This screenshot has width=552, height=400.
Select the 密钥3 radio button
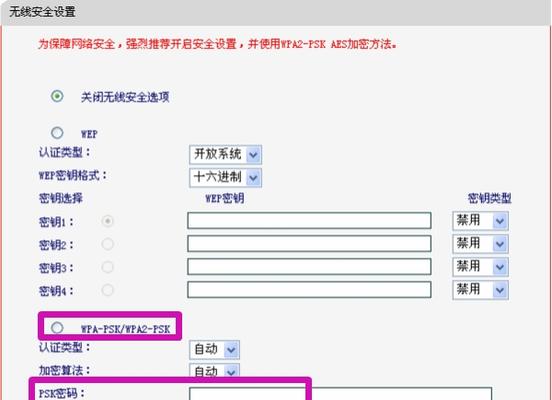click(107, 267)
